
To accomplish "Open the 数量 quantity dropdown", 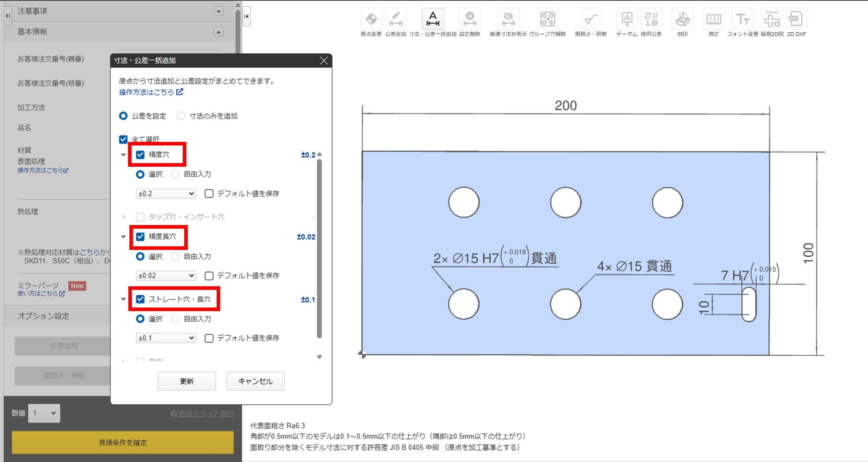I will pos(44,413).
